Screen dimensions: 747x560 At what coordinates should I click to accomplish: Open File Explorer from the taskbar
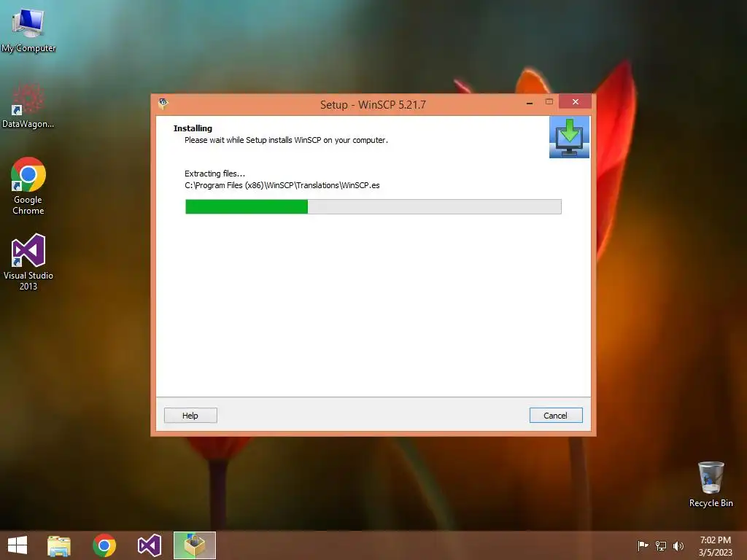tap(59, 545)
